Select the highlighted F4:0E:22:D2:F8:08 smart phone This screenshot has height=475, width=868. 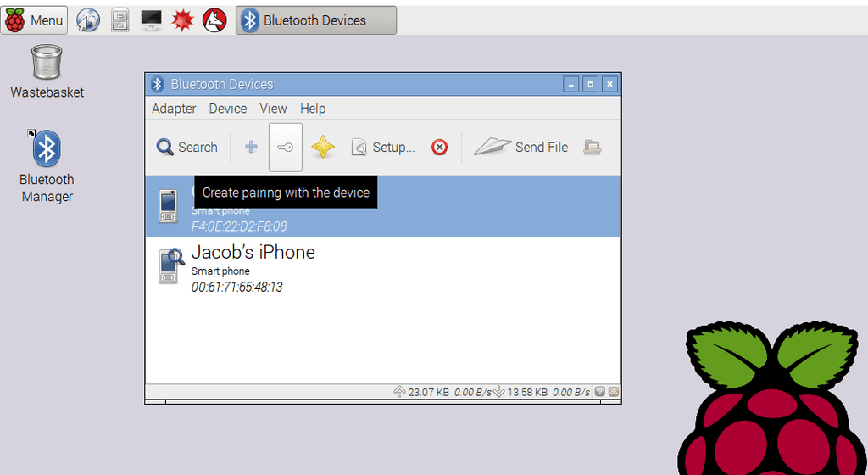tap(383, 206)
